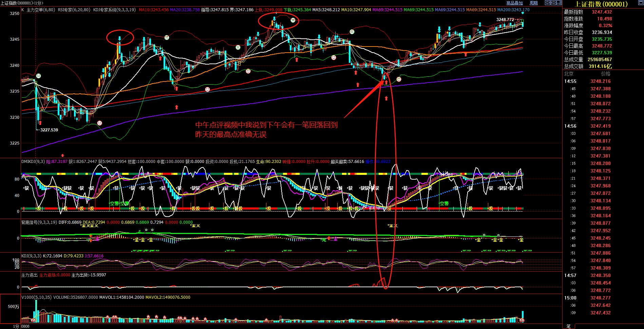Click the 下轨:3245.364 legend value
The width and height of the screenshot is (644, 329).
click(x=297, y=10)
